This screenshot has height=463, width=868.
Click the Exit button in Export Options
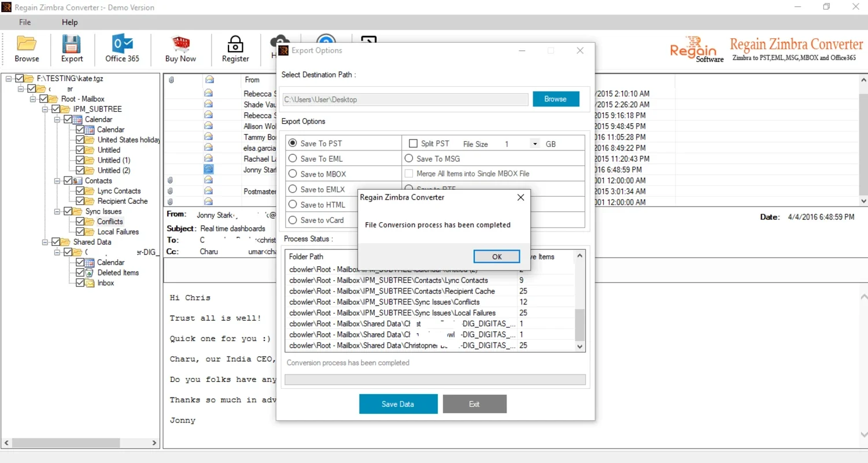click(x=474, y=404)
